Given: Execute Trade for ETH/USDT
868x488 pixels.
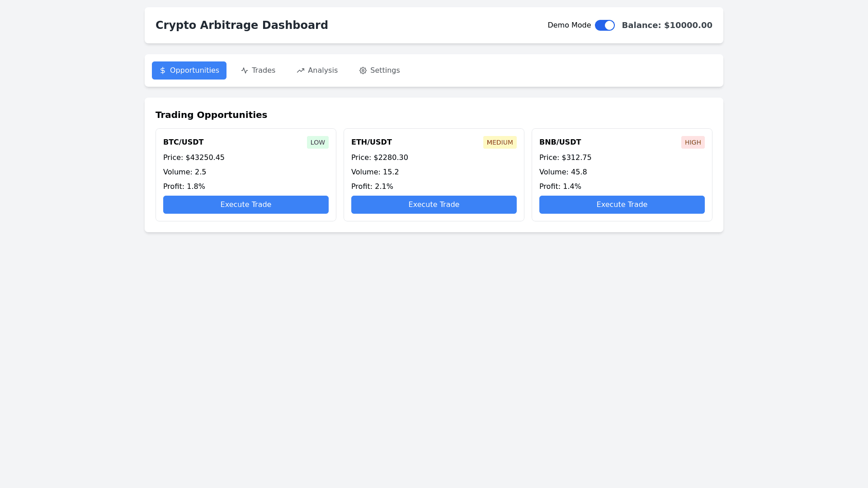Looking at the screenshot, I should 434,205.
